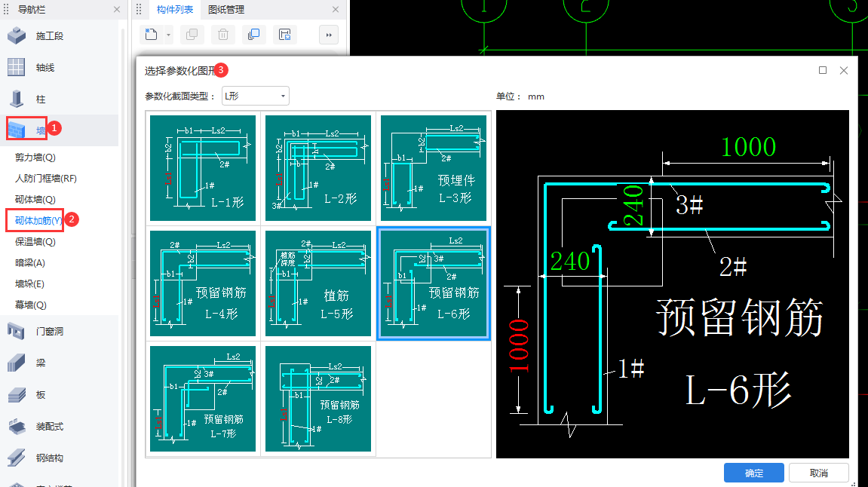Expand more toolbar options arrow
Viewport: 868px width, 487px height.
(x=329, y=35)
